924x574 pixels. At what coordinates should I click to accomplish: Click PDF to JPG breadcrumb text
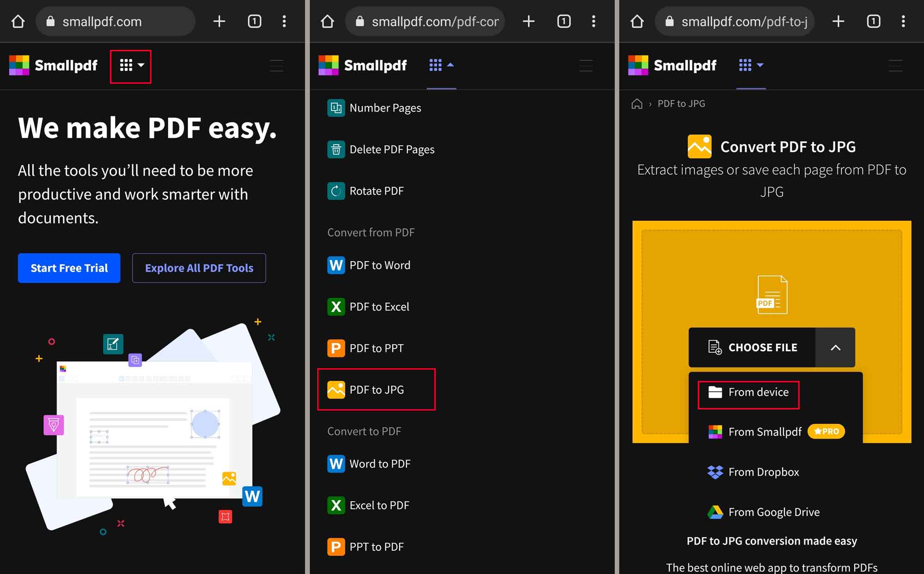click(681, 104)
